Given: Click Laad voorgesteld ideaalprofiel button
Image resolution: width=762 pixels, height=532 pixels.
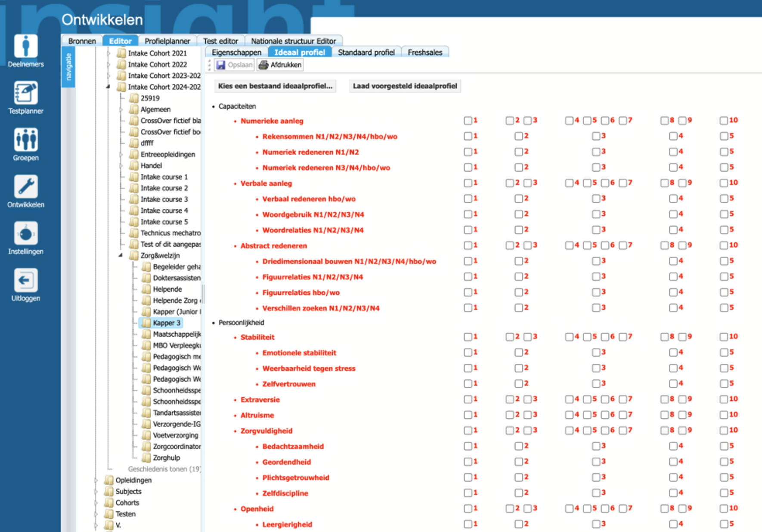Looking at the screenshot, I should point(405,86).
